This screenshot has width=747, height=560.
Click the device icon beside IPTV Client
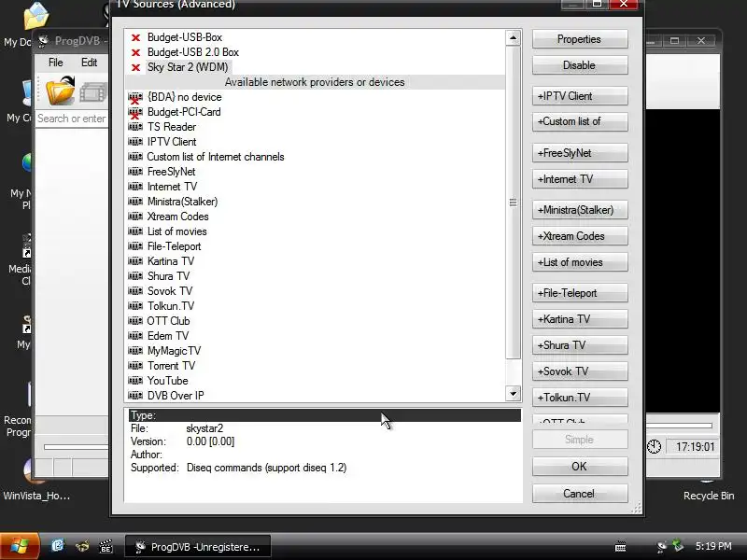[x=135, y=142]
